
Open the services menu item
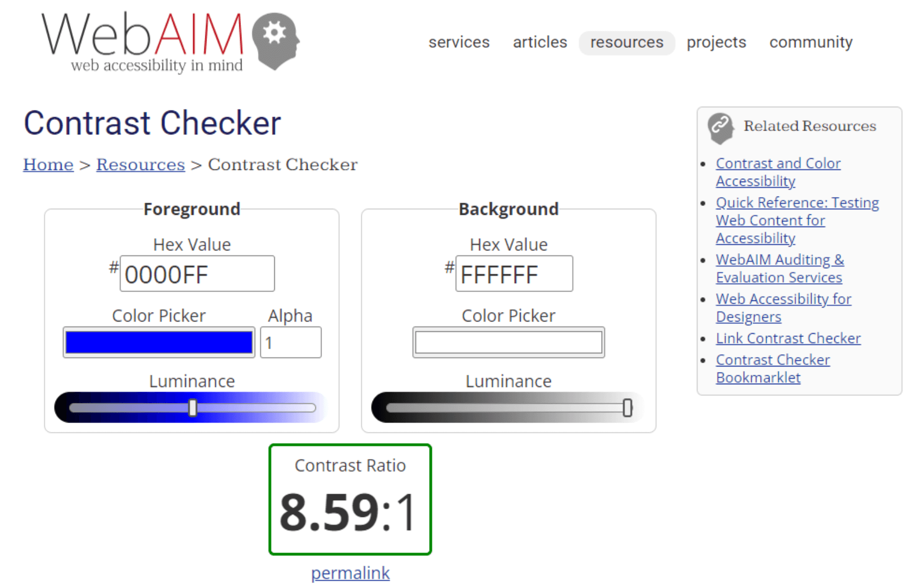click(x=459, y=42)
